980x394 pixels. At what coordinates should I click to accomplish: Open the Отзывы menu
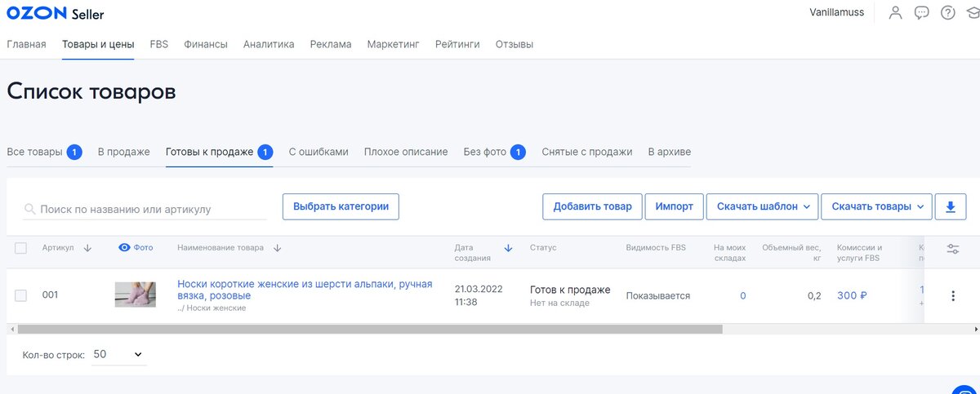(x=514, y=44)
